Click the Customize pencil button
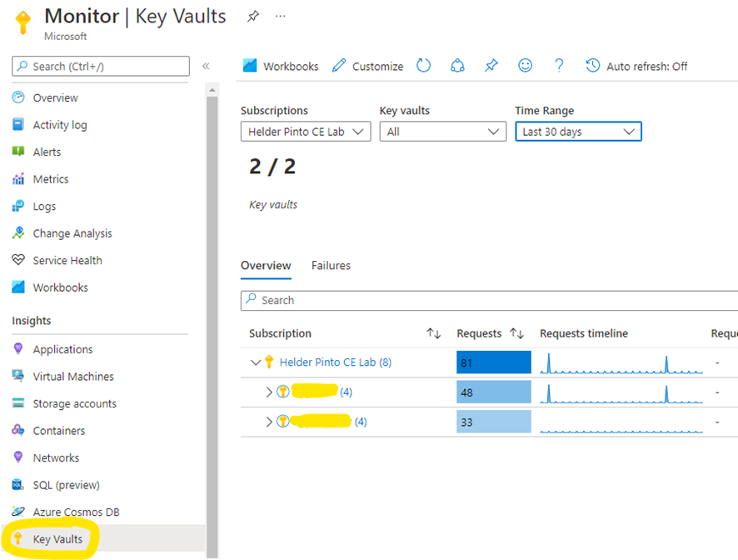Viewport: 738px width, 560px height. 367,66
